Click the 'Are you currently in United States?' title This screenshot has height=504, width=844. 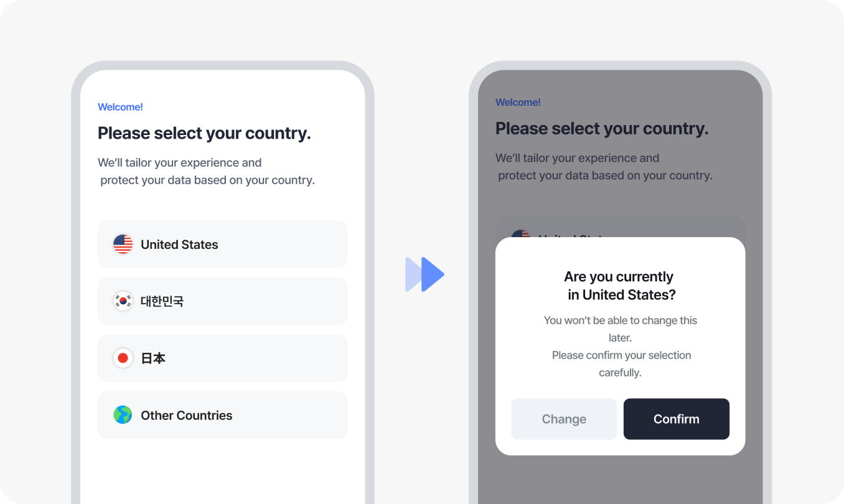click(620, 286)
